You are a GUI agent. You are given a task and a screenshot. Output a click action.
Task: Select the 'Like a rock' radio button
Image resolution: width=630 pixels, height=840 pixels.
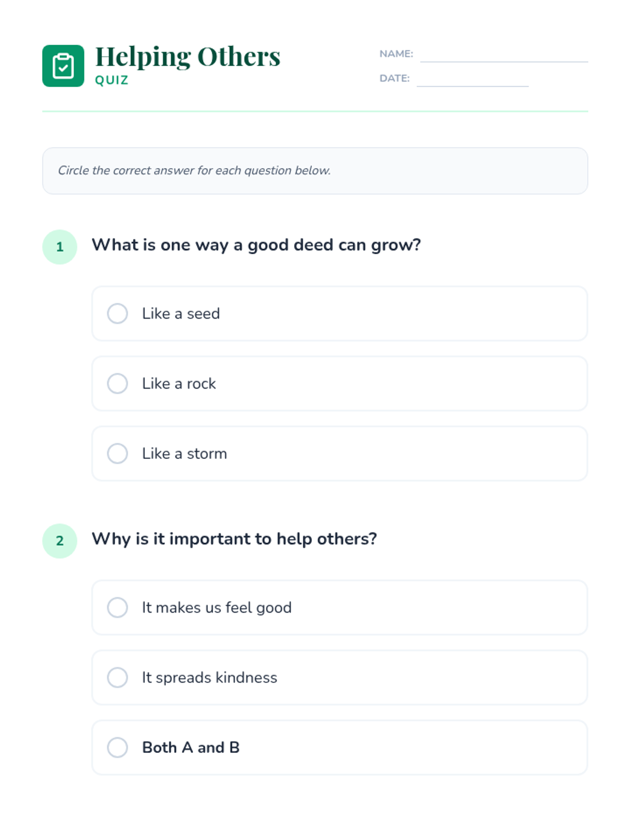click(118, 383)
